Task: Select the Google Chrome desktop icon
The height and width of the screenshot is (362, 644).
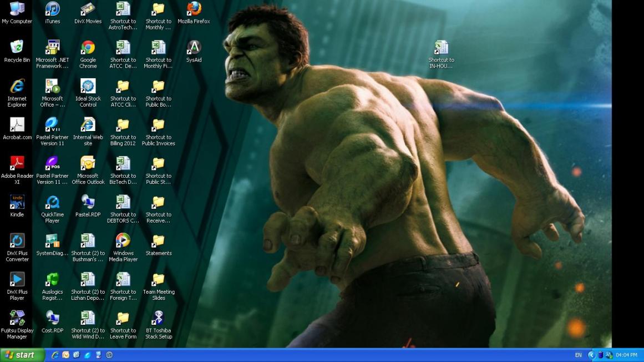Action: click(x=88, y=47)
